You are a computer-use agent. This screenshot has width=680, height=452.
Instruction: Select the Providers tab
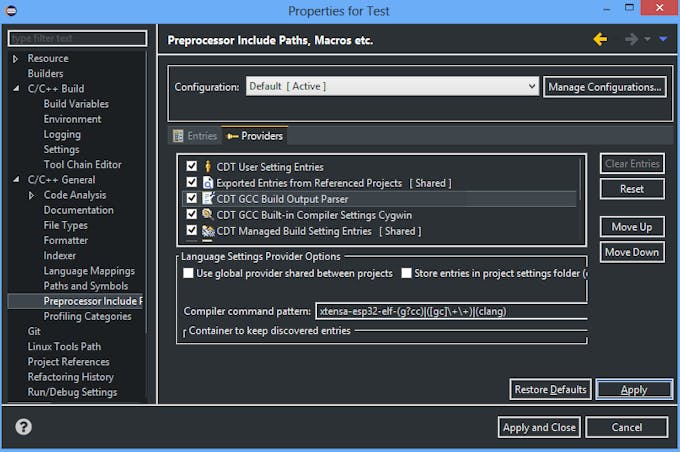(255, 136)
